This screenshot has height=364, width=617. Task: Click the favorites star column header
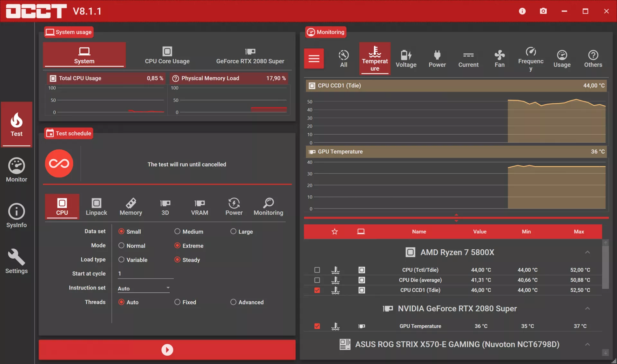point(335,232)
